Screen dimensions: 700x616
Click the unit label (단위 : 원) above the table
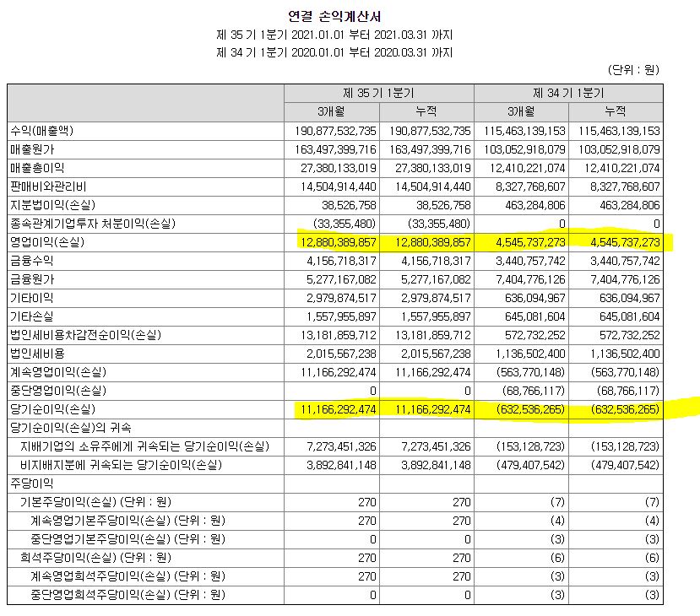[x=633, y=69]
